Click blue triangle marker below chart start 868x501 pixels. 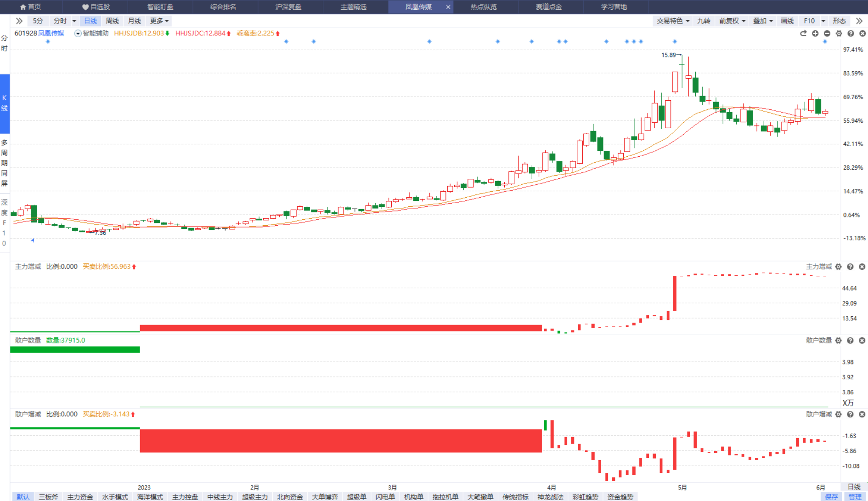tap(33, 240)
